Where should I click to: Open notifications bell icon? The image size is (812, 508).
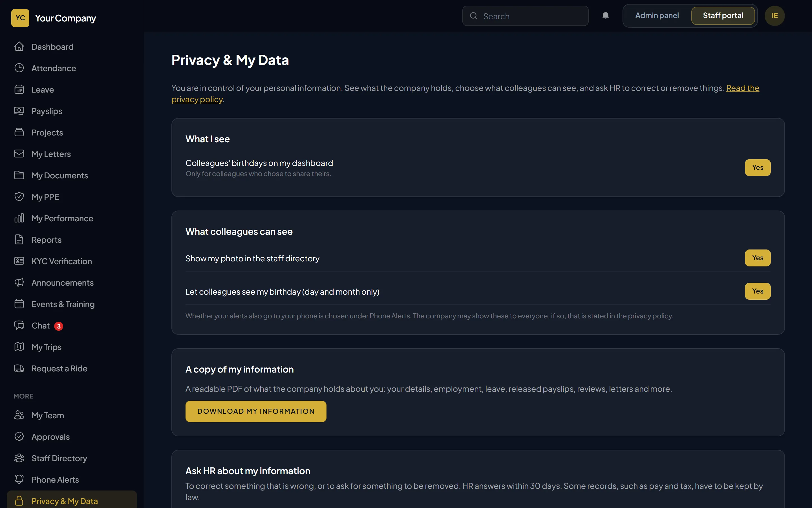pyautogui.click(x=605, y=16)
